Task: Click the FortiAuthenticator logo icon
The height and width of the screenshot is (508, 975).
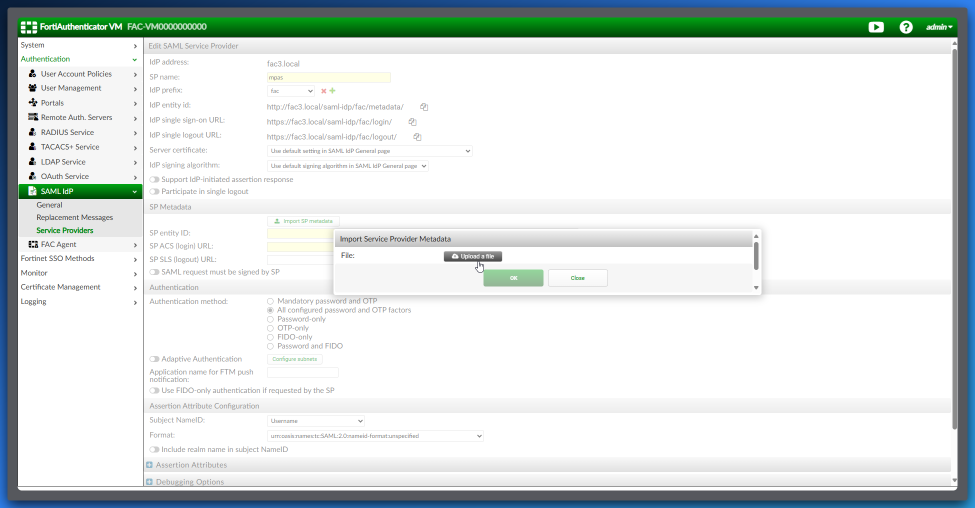Action: point(29,27)
